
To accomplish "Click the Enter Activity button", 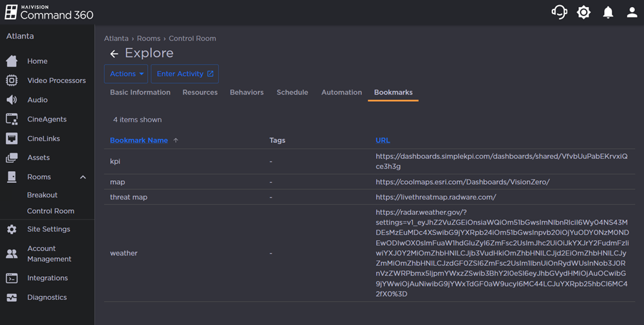I will click(185, 74).
